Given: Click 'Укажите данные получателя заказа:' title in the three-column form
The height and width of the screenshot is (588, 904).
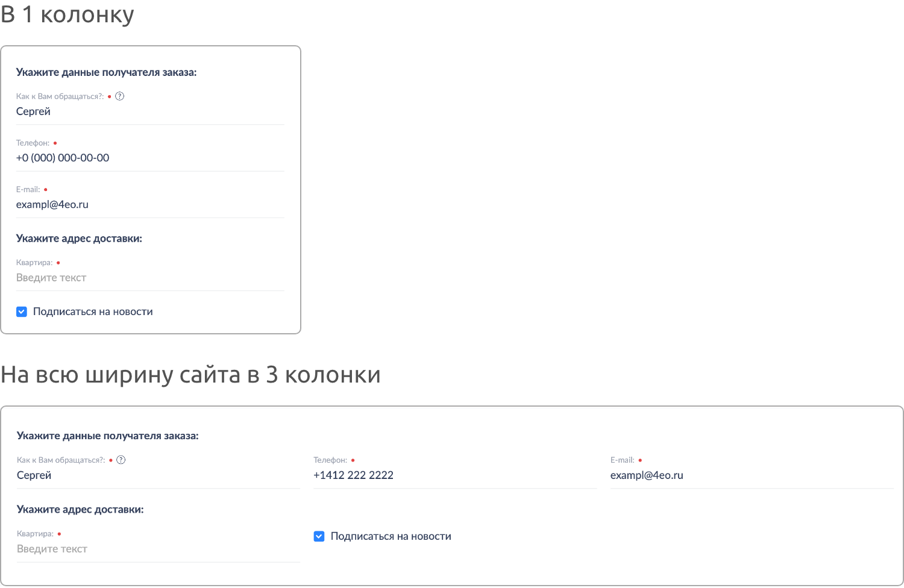Looking at the screenshot, I should tap(108, 436).
